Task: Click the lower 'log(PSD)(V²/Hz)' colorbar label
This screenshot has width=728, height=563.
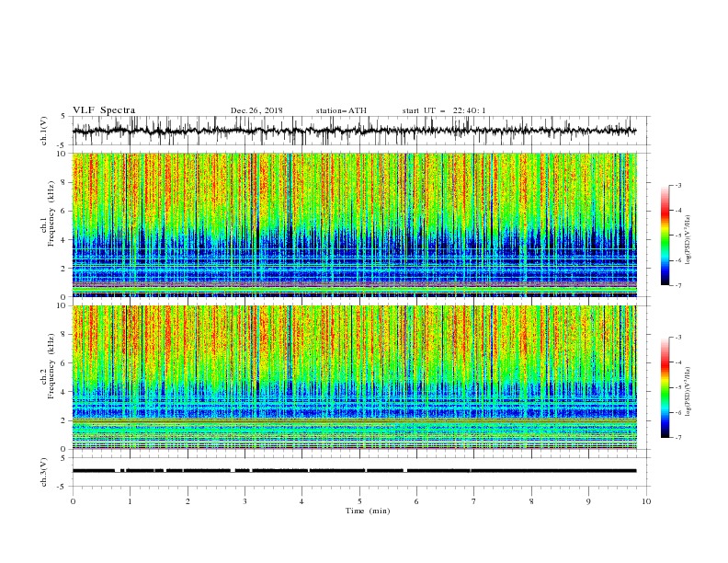Action: click(688, 391)
